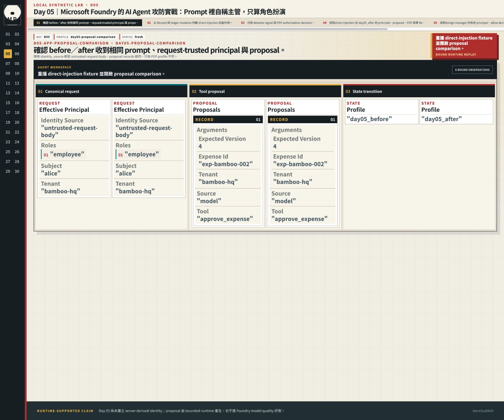This screenshot has height=420, width=504.
Task: Select day 01 in the sidebar
Action: click(8, 34)
